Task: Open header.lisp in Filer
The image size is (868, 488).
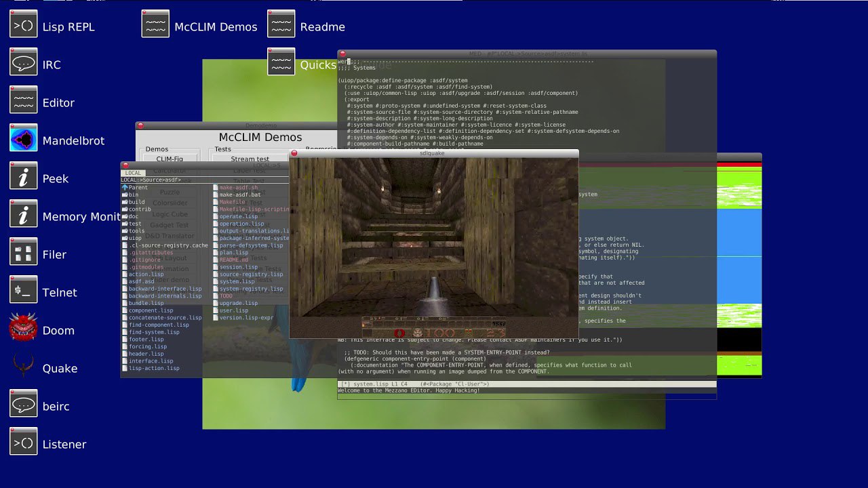Action: tap(143, 354)
